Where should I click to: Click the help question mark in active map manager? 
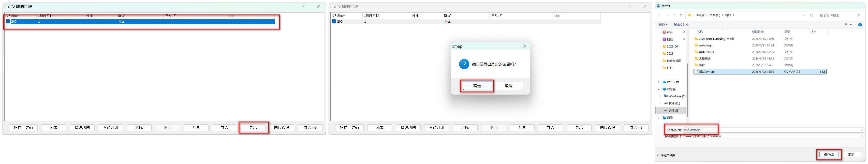304,7
